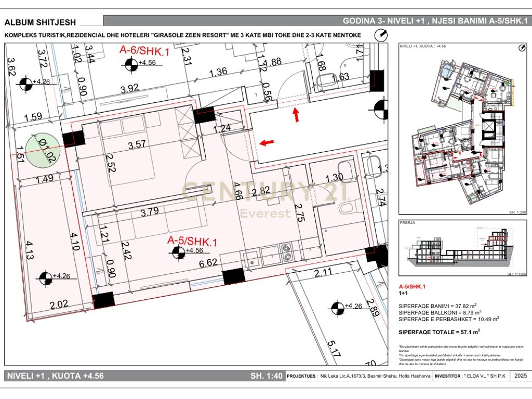Screen dimensions: 532x399
Task: Click the +4.26 level marker near dimension 2.89
Action: click(x=347, y=308)
